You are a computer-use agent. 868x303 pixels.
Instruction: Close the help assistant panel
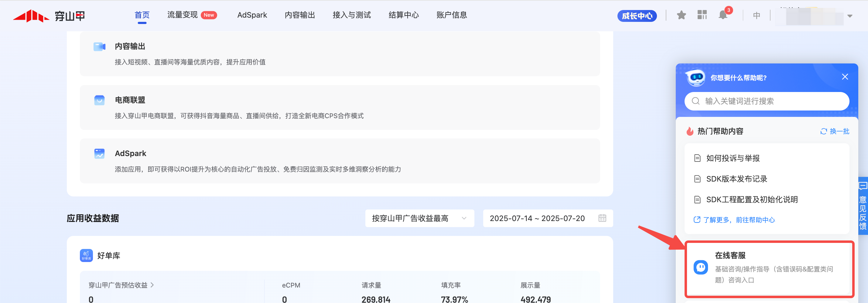point(845,77)
